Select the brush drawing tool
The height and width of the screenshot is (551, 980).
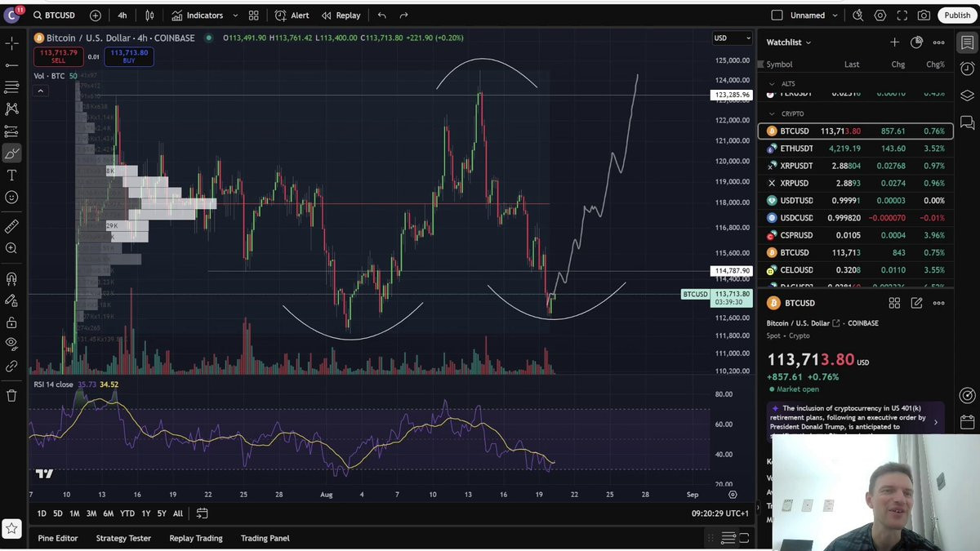pyautogui.click(x=11, y=153)
